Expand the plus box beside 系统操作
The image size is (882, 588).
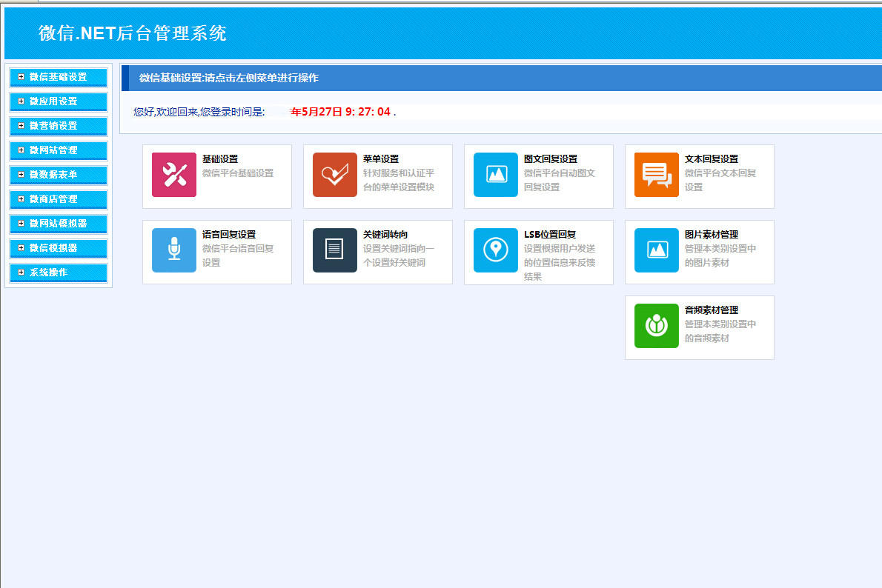(x=21, y=272)
